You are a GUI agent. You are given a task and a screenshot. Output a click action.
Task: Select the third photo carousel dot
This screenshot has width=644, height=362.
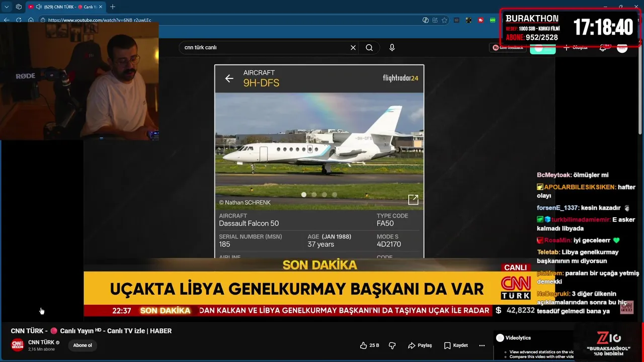(x=325, y=195)
